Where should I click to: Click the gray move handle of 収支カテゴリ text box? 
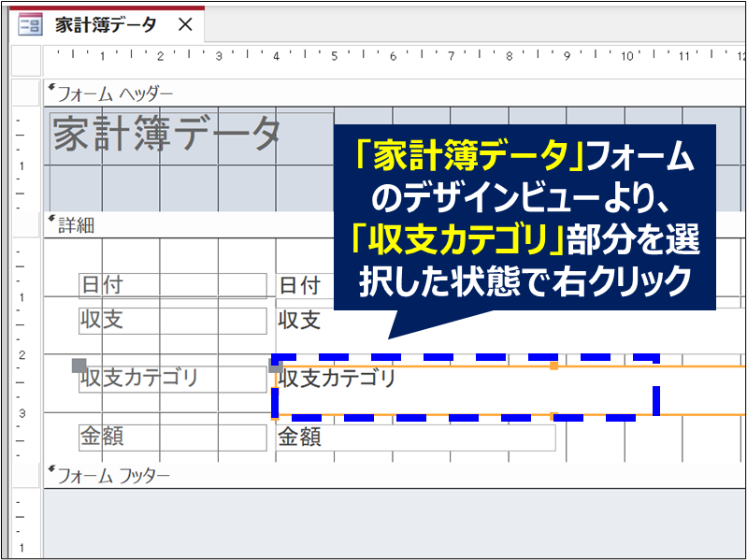pos(275,366)
